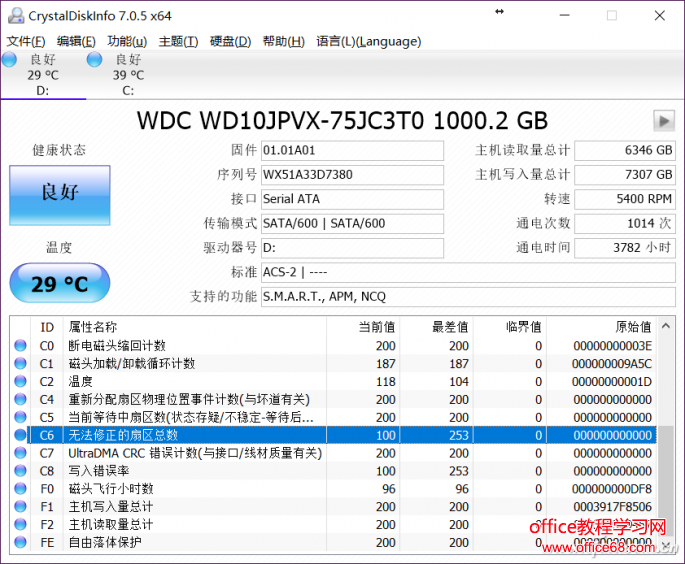Click status orb for C7 UltraDMA CRC row
The image size is (685, 564).
click(21, 454)
